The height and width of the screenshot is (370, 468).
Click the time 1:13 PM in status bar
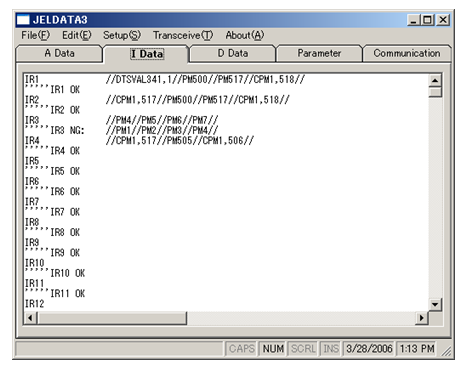pyautogui.click(x=417, y=349)
